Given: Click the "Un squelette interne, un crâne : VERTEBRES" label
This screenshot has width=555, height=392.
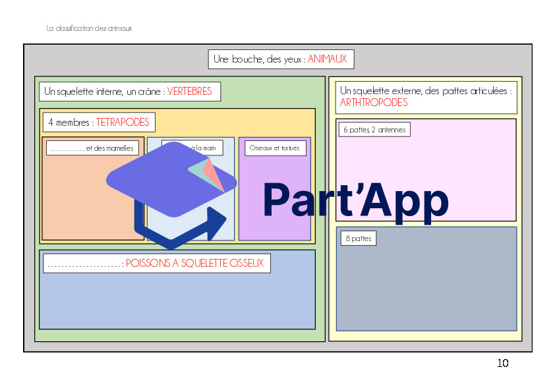Looking at the screenshot, I should pos(130,92).
